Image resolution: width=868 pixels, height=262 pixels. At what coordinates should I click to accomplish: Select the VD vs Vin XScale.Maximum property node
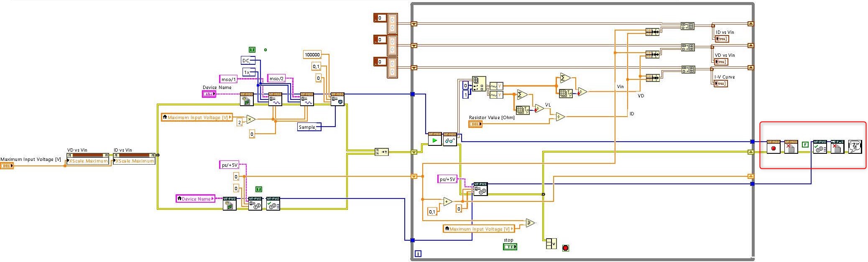coord(88,158)
